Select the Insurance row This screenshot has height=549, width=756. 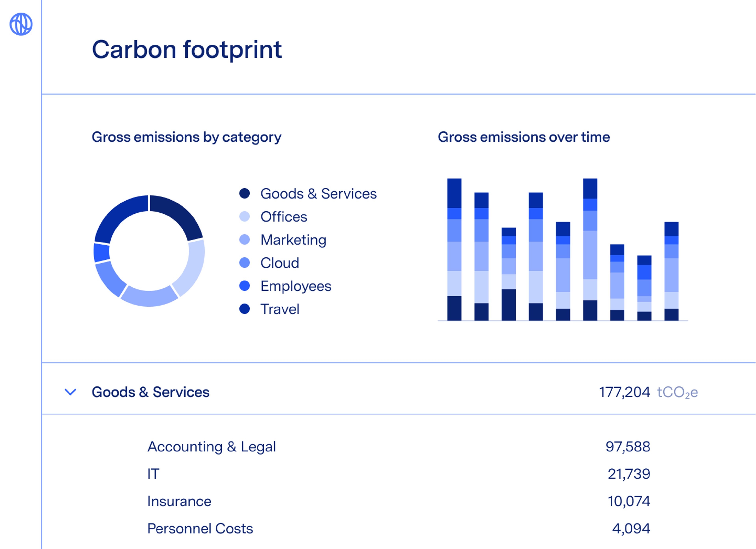179,501
